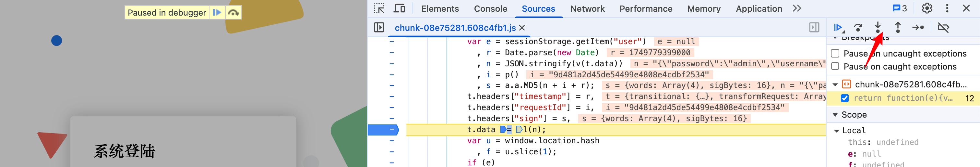Click the inline breakpoint marker before l(n)
Screen dimensions: 980x167
point(519,130)
